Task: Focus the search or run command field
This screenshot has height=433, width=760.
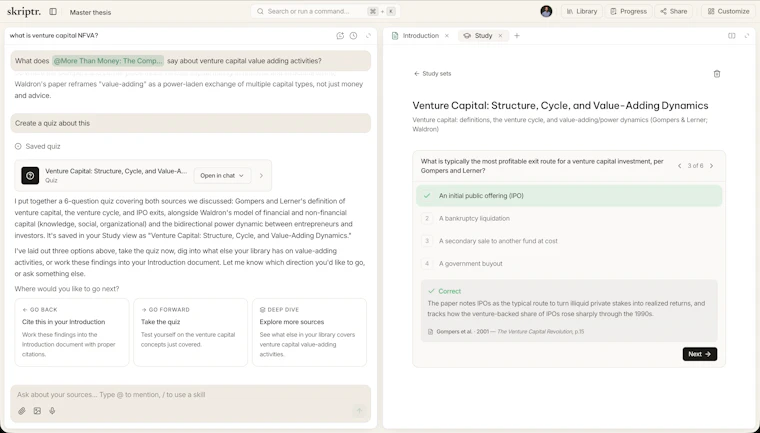Action: pos(325,11)
